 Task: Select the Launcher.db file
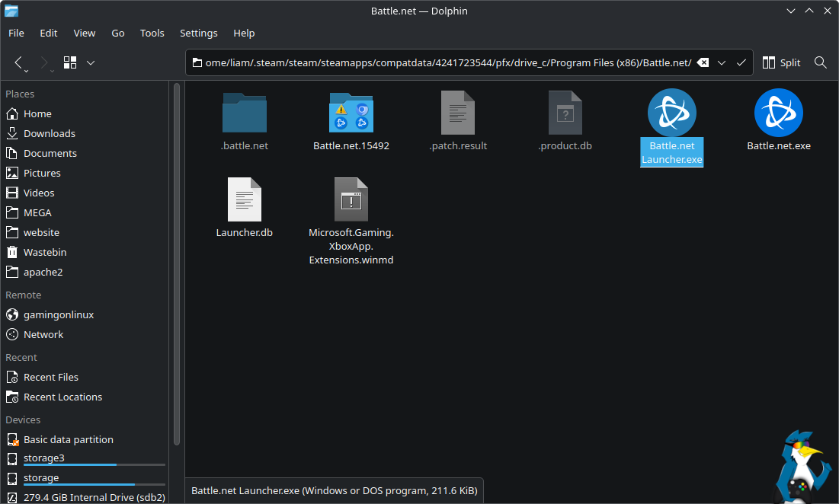tap(244, 200)
